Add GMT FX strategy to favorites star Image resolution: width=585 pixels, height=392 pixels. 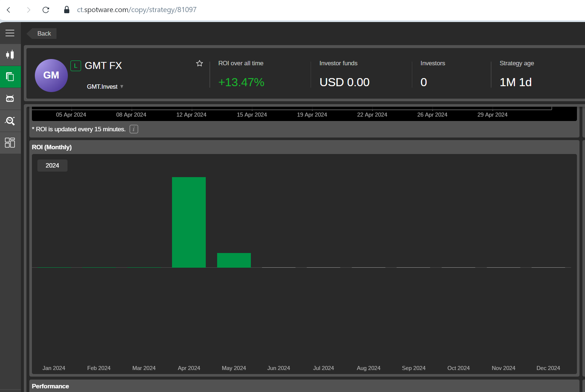point(200,63)
